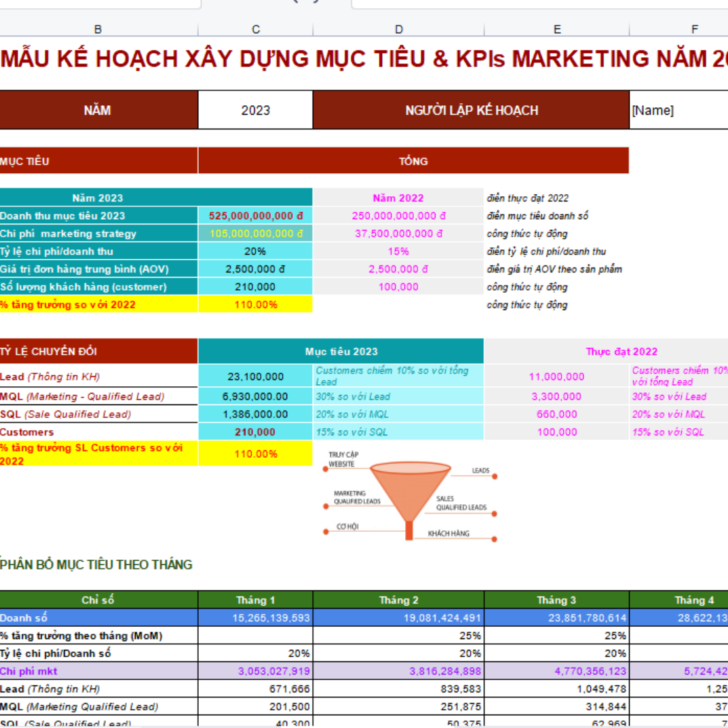This screenshot has height=728, width=728.
Task: Click the '[Name]' planner cell
Action: pyautogui.click(x=679, y=110)
